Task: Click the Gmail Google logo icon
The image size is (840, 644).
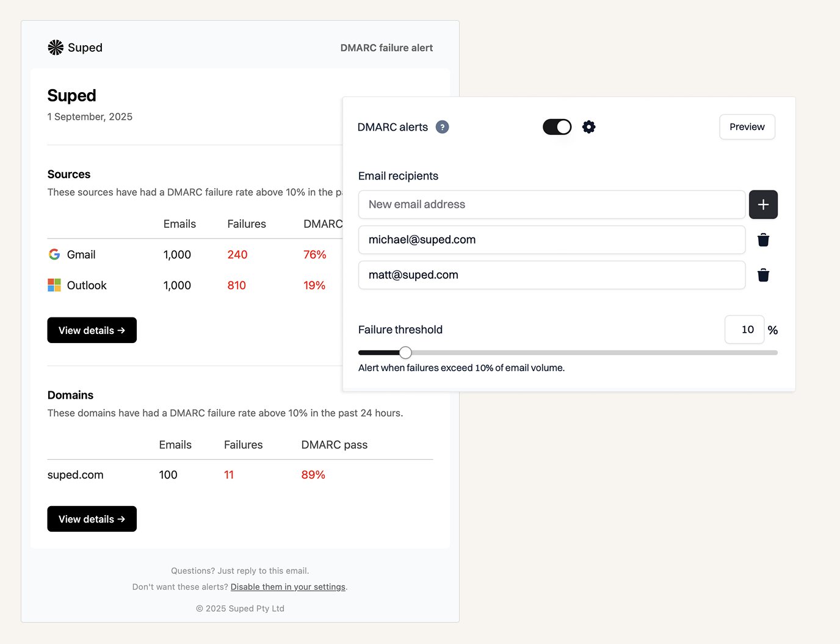Action: [54, 255]
